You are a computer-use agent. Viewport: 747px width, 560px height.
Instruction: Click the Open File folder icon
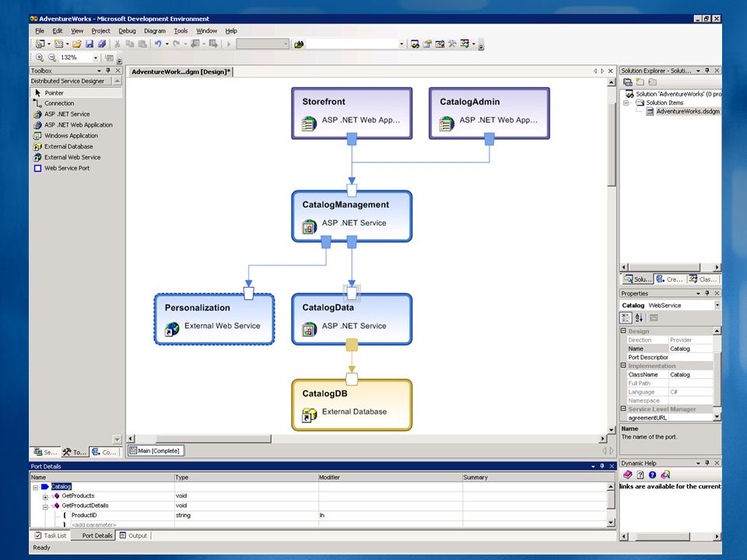pos(77,44)
